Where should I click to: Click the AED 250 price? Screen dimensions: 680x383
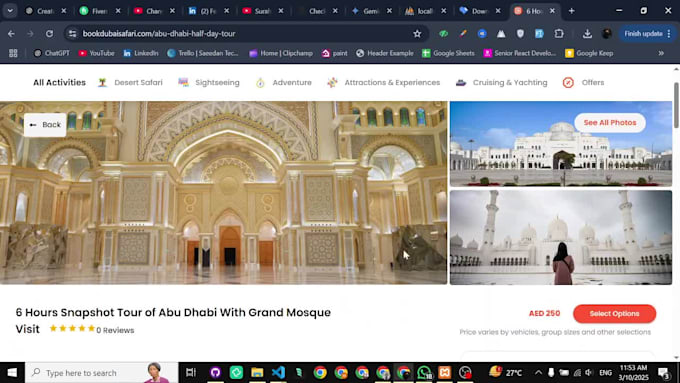pyautogui.click(x=544, y=313)
